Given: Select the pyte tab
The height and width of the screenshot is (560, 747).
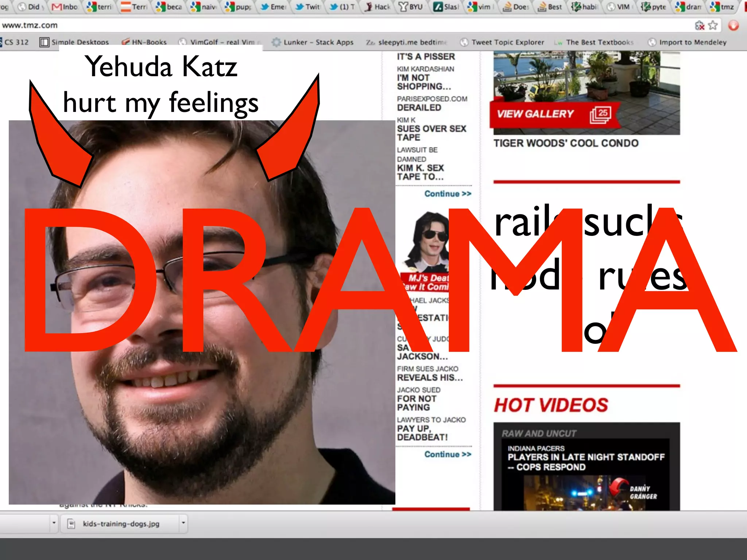Looking at the screenshot, I should (654, 7).
